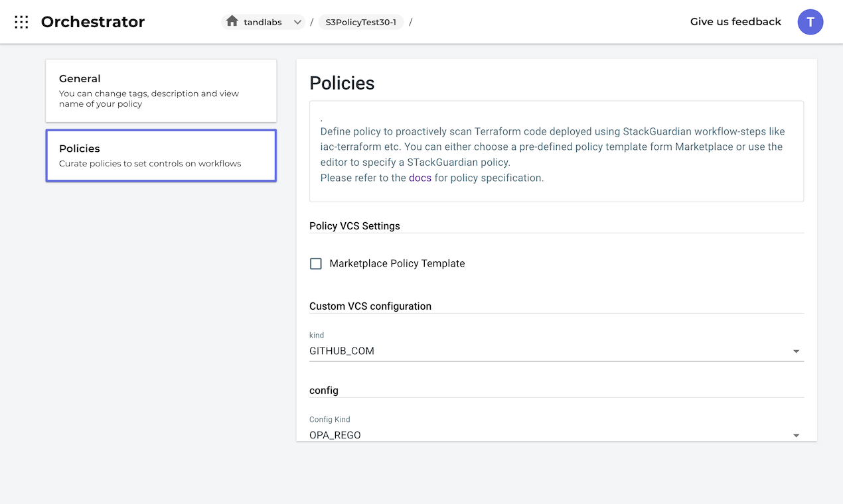Click the home icon in breadcrumb
843x504 pixels.
click(232, 21)
